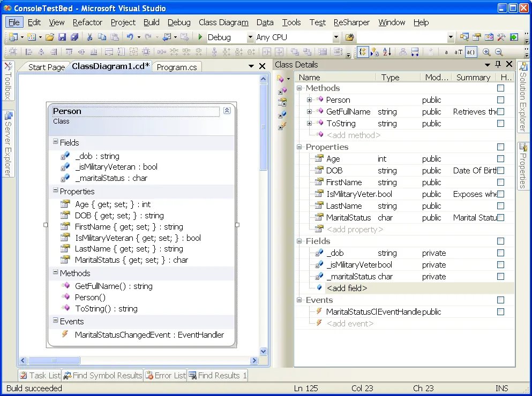
Task: Click navigate to Events icon in Class Details sidebar
Action: (282, 126)
